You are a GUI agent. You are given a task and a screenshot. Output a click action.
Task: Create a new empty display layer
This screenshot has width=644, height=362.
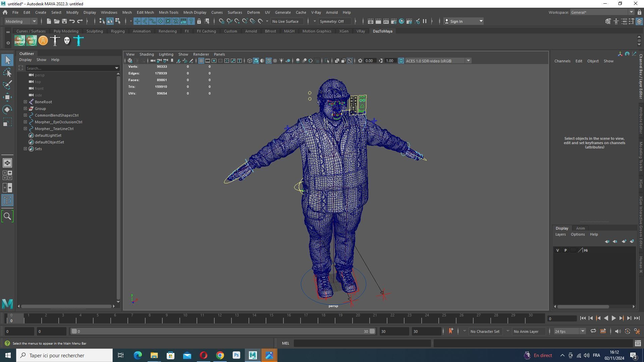coord(624,242)
